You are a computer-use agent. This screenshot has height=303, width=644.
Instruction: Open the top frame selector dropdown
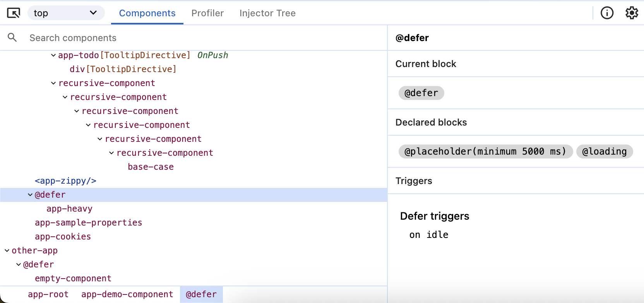pos(66,13)
